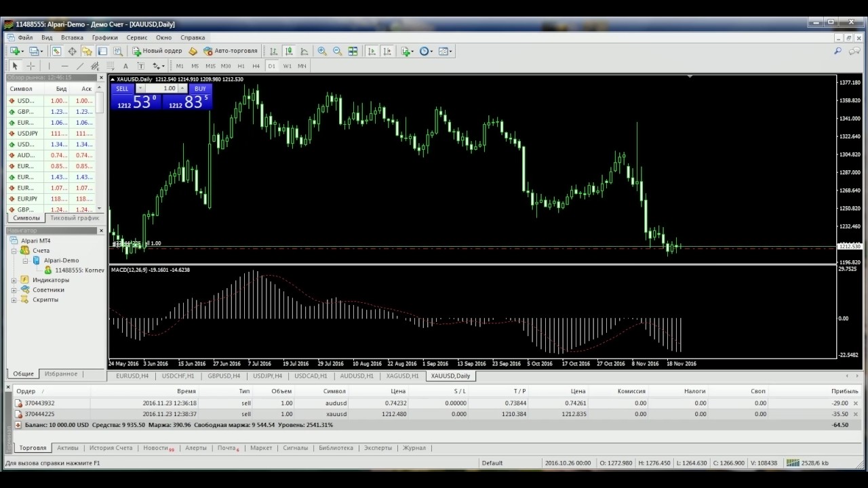868x488 pixels.
Task: Select the text label T tool
Action: tap(141, 66)
